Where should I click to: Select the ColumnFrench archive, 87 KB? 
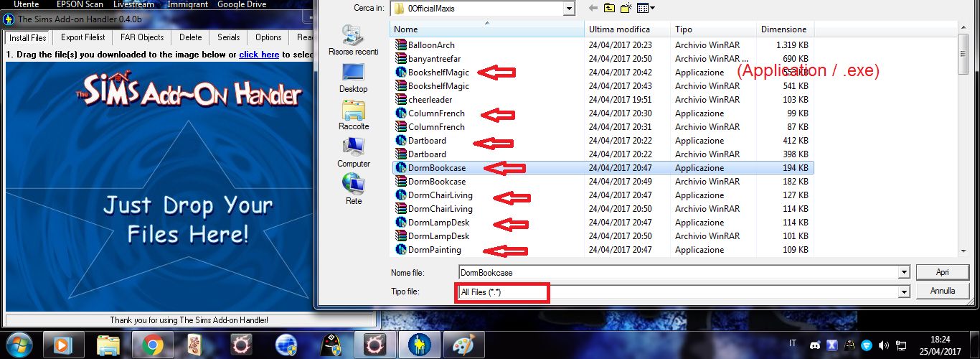coord(603,127)
